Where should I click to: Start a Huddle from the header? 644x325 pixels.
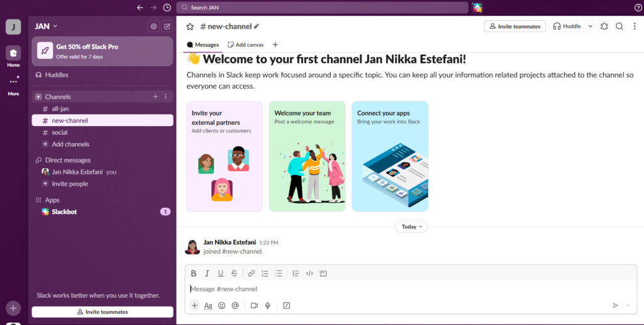(567, 26)
